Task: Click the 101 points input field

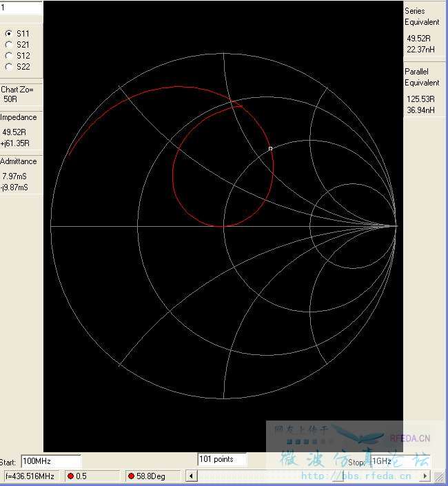Action: (222, 459)
